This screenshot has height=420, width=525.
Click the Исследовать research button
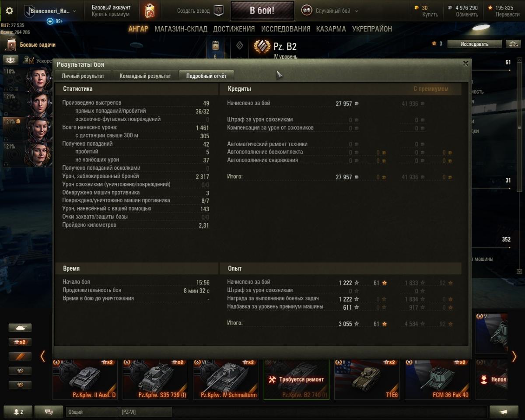[474, 44]
